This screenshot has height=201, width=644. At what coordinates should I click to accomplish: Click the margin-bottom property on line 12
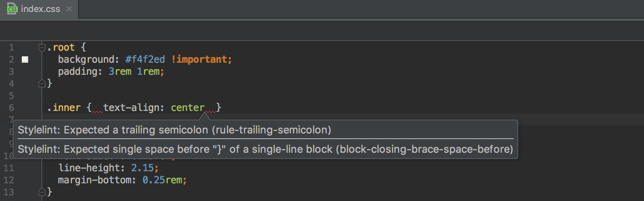click(95, 180)
